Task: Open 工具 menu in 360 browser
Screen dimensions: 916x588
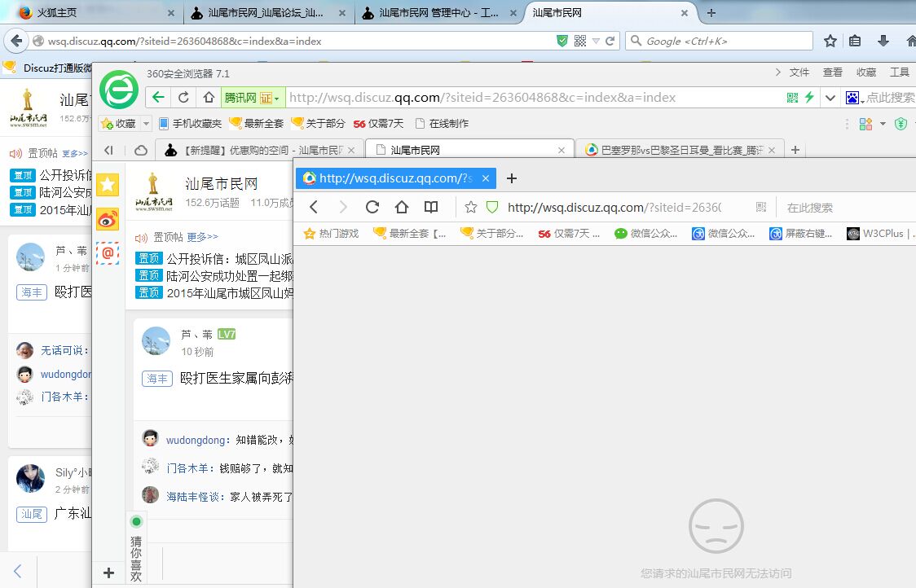Action: point(899,72)
